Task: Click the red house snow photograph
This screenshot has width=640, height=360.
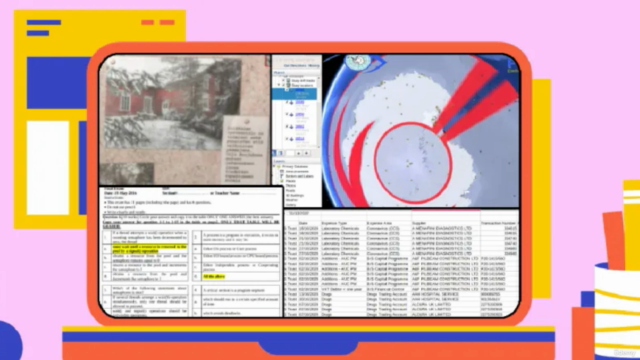Action: [x=172, y=103]
